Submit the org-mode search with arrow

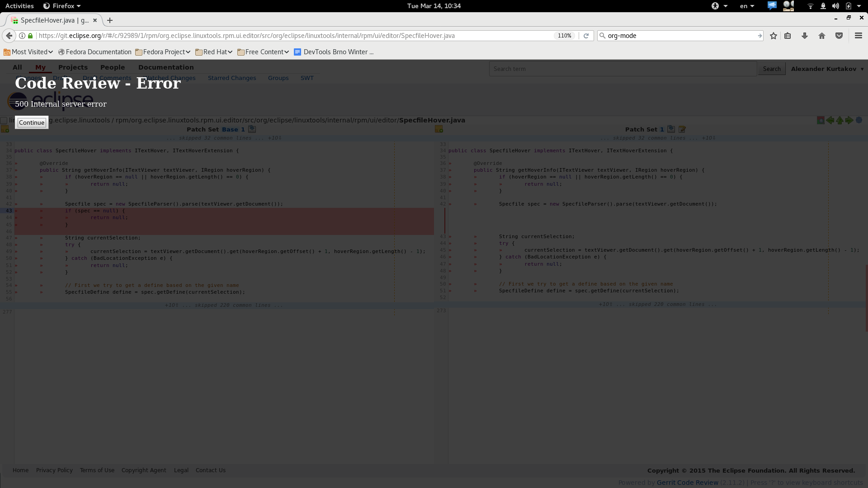pyautogui.click(x=759, y=36)
